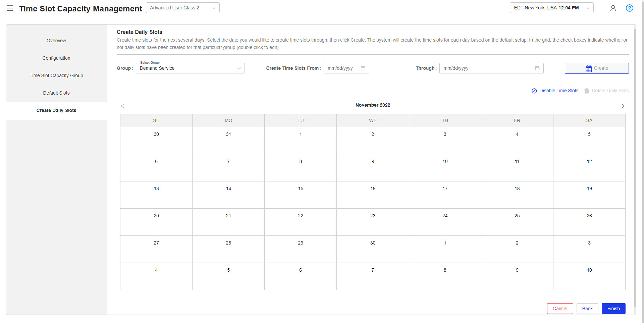Open the Configuration section

(56, 58)
